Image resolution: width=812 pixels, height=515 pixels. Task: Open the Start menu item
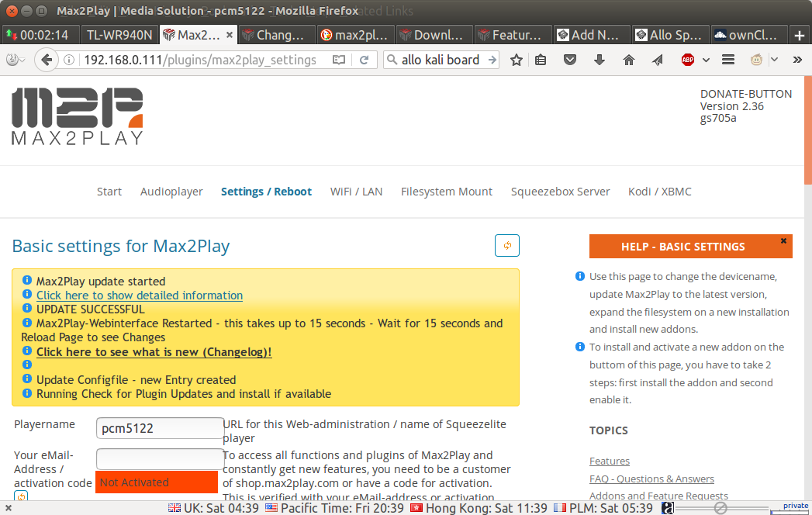pyautogui.click(x=109, y=192)
